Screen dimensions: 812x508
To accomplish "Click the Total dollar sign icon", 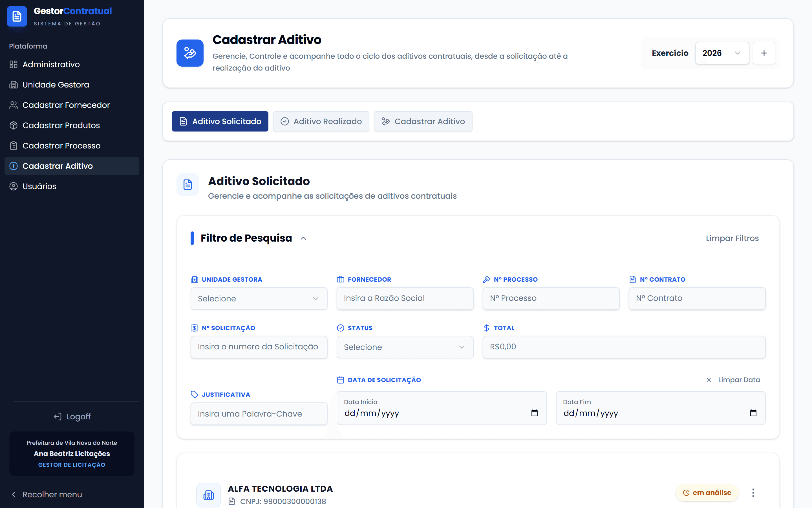I will (487, 328).
